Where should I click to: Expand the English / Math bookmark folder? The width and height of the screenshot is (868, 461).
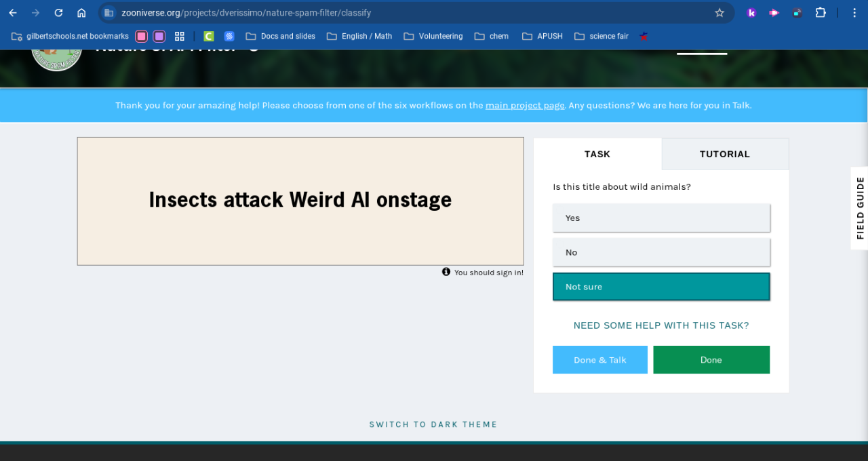coord(359,37)
